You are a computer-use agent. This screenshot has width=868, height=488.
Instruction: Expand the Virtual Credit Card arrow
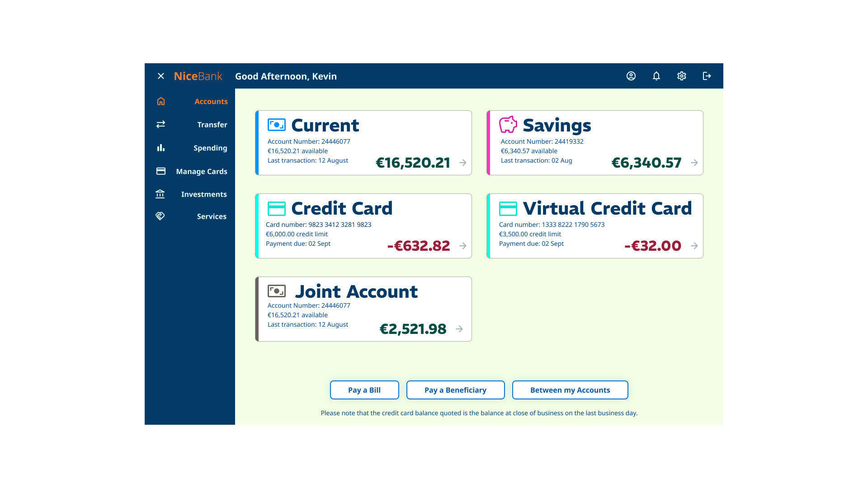(x=694, y=246)
